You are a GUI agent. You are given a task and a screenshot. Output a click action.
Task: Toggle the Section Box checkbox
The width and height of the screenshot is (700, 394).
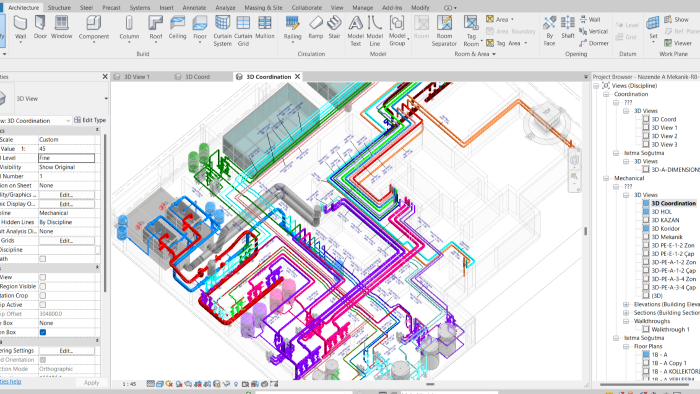(x=43, y=332)
